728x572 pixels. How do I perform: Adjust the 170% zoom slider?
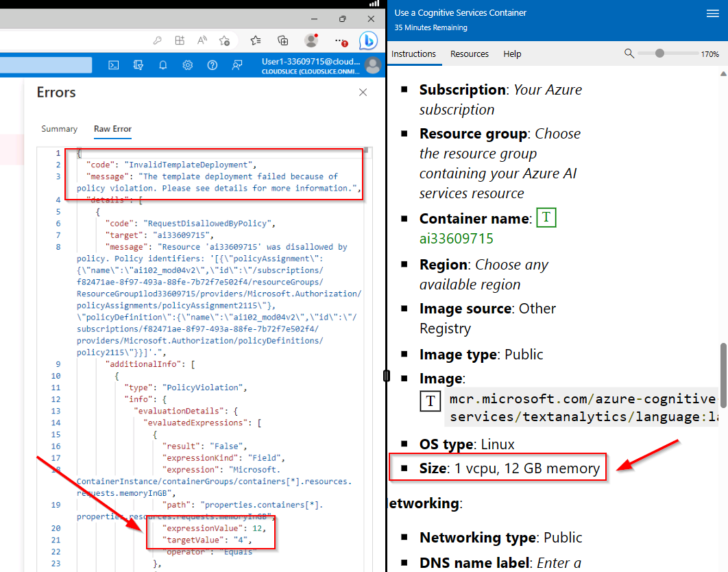[x=659, y=53]
